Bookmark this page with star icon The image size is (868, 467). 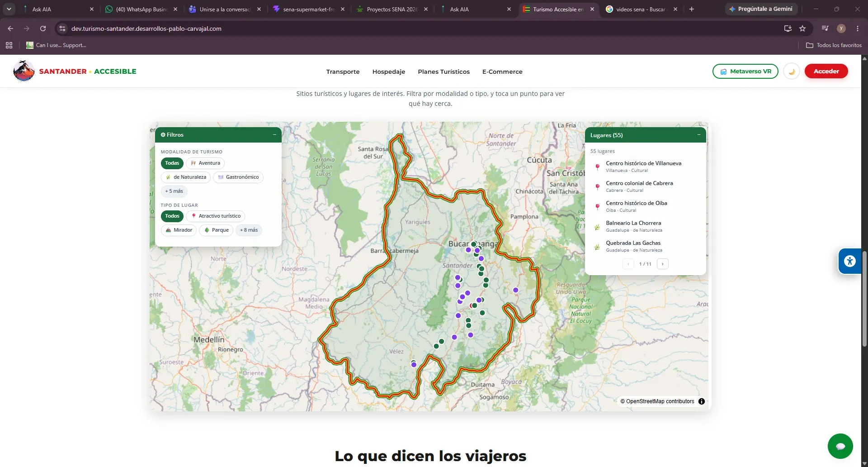(x=802, y=29)
